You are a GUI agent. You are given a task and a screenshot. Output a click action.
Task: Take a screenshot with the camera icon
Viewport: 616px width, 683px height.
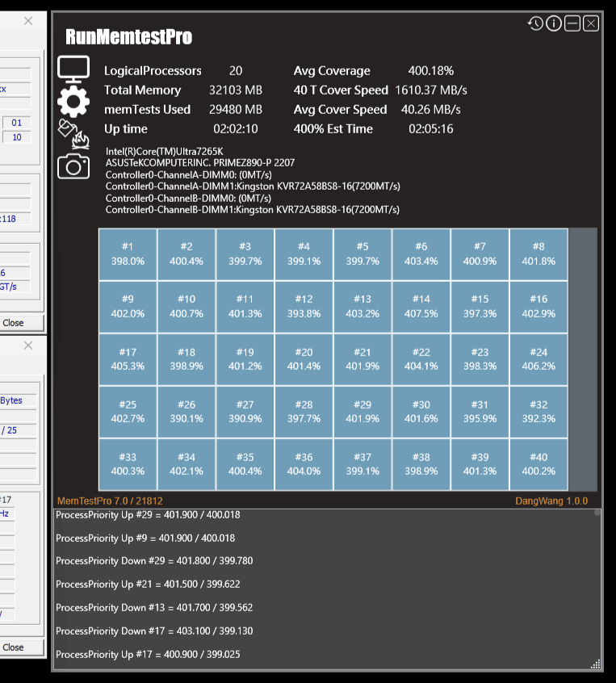(x=73, y=166)
